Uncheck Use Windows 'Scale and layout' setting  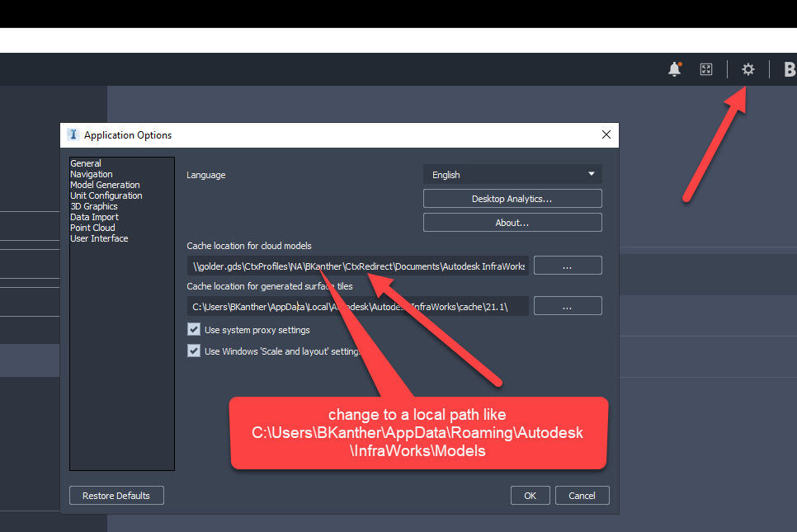click(x=194, y=351)
